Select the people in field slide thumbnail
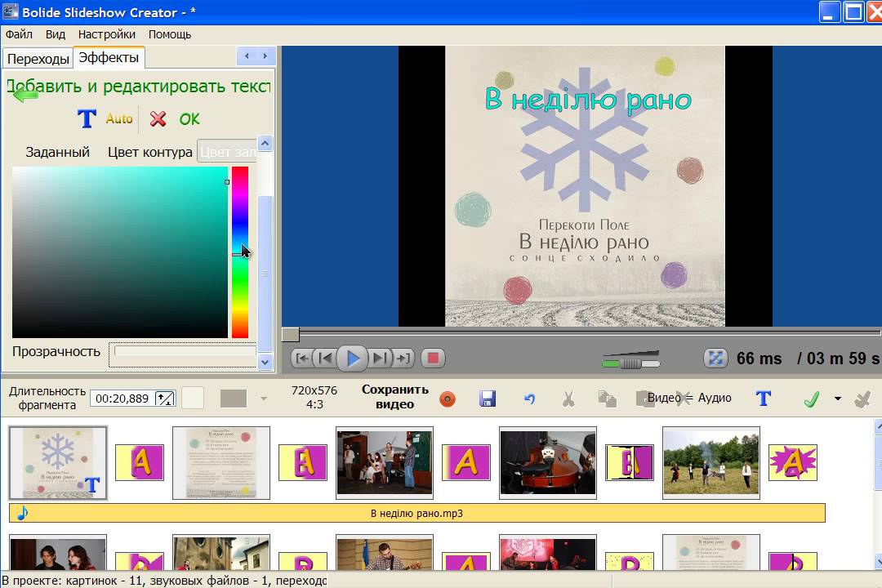 point(711,463)
